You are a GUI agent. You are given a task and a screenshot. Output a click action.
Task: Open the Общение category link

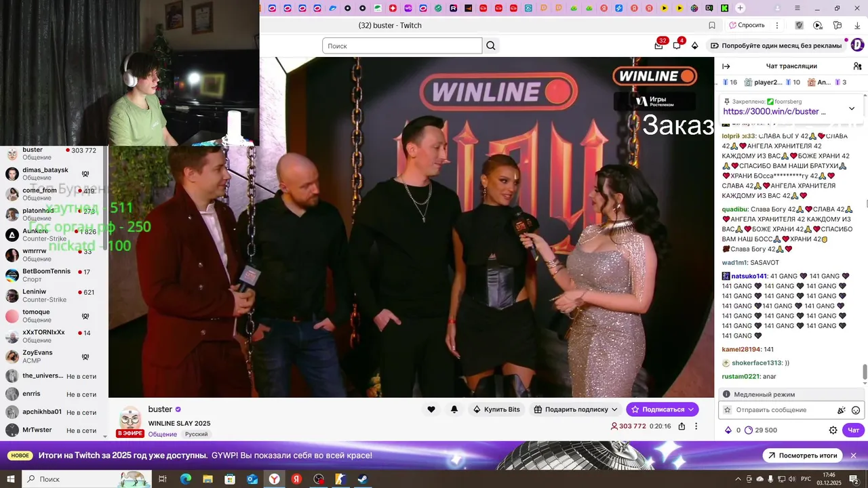tap(162, 434)
